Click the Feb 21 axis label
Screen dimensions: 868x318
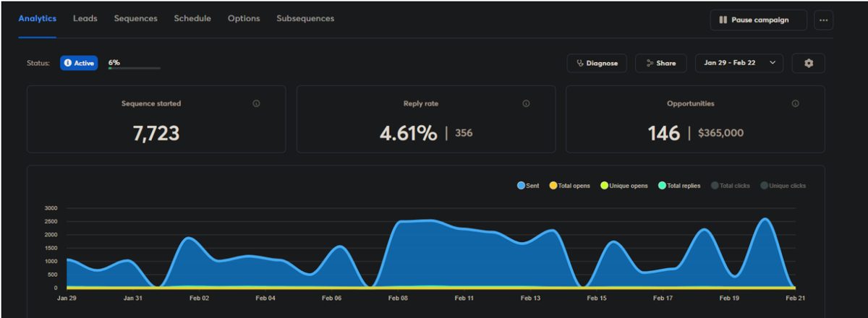(x=795, y=298)
